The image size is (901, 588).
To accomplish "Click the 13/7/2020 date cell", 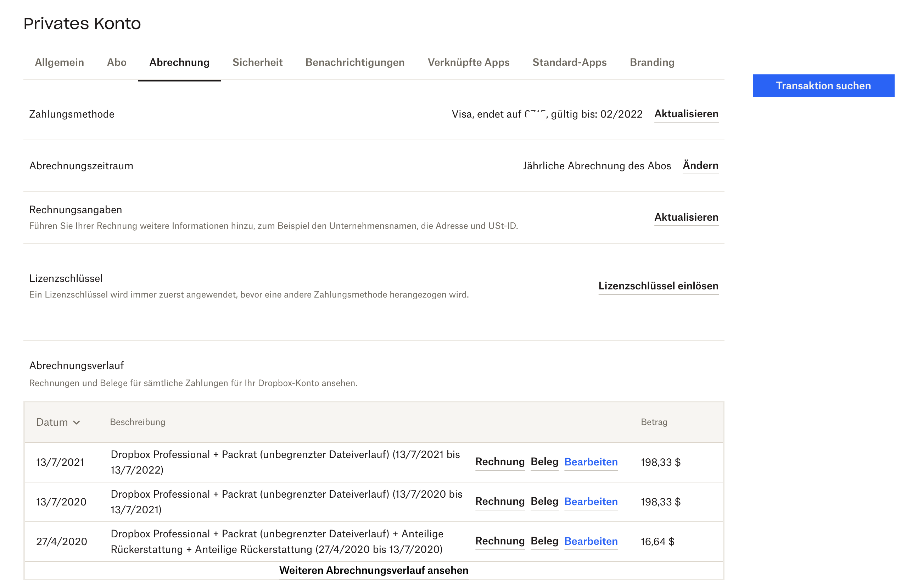I will pos(61,502).
